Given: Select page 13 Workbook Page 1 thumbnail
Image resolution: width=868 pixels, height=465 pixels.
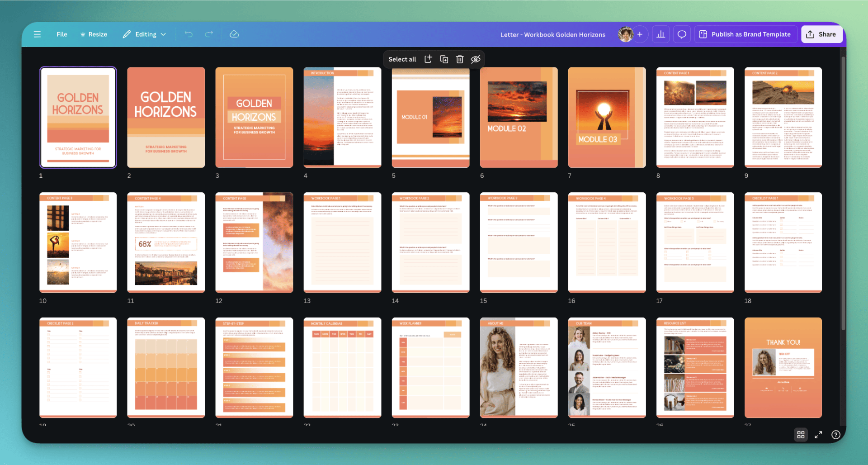Looking at the screenshot, I should 342,242.
